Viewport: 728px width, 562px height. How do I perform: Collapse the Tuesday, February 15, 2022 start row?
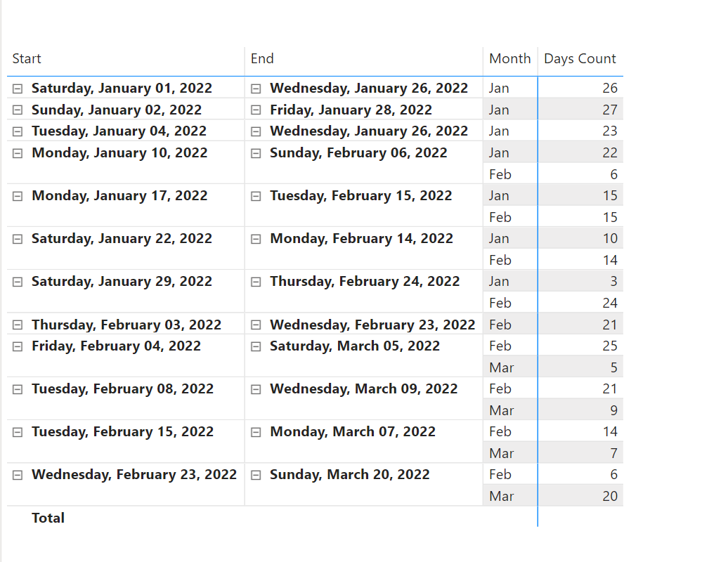click(x=17, y=432)
